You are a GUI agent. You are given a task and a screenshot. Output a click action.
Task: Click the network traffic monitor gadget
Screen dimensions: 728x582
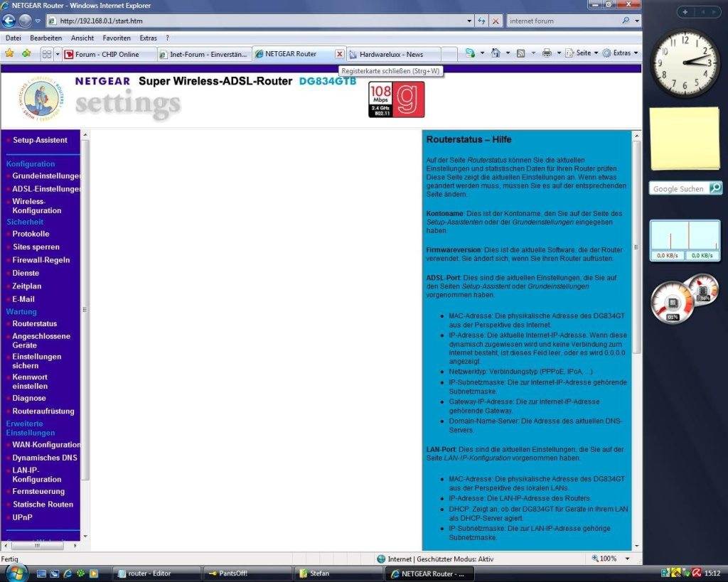(x=685, y=240)
